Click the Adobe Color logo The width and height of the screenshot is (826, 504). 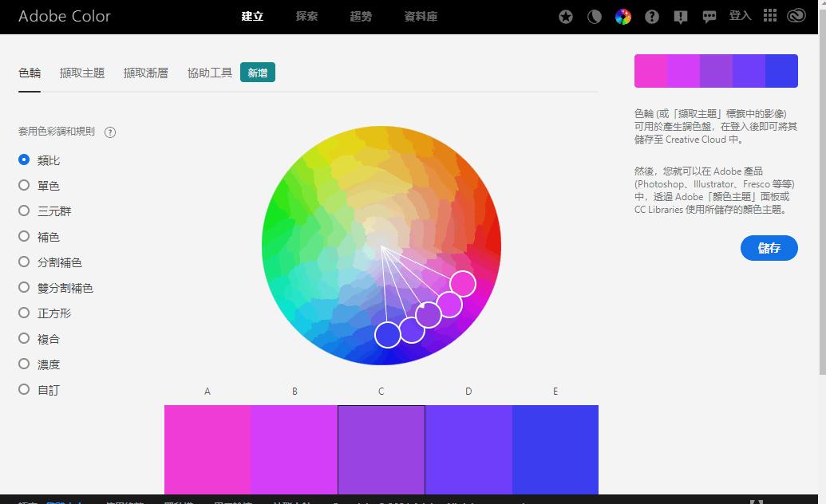coord(65,16)
